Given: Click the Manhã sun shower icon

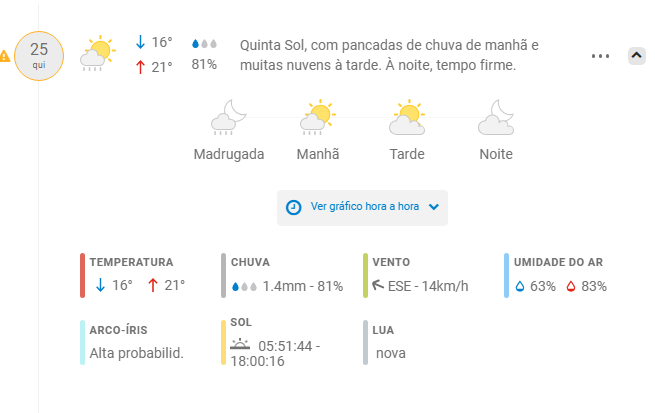Looking at the screenshot, I should [318, 117].
